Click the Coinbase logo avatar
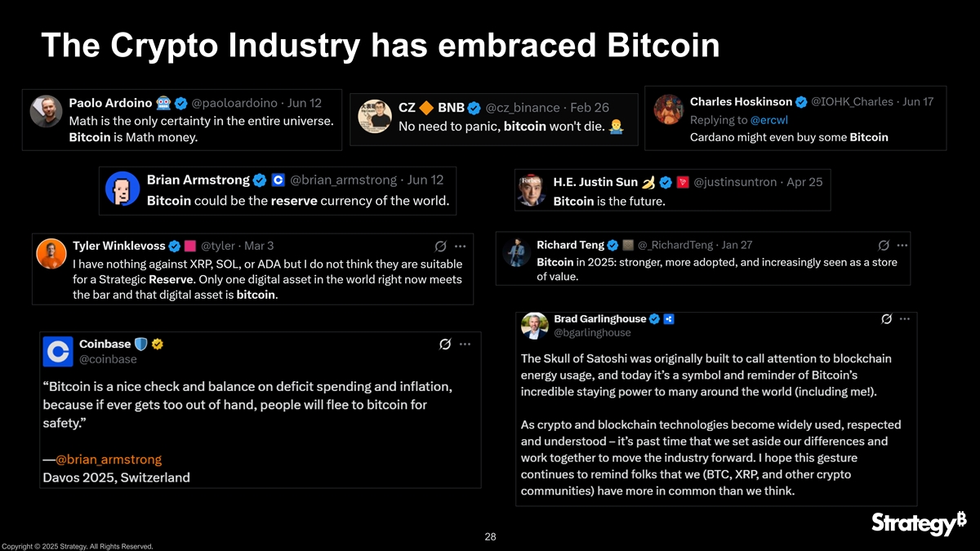 (x=58, y=352)
